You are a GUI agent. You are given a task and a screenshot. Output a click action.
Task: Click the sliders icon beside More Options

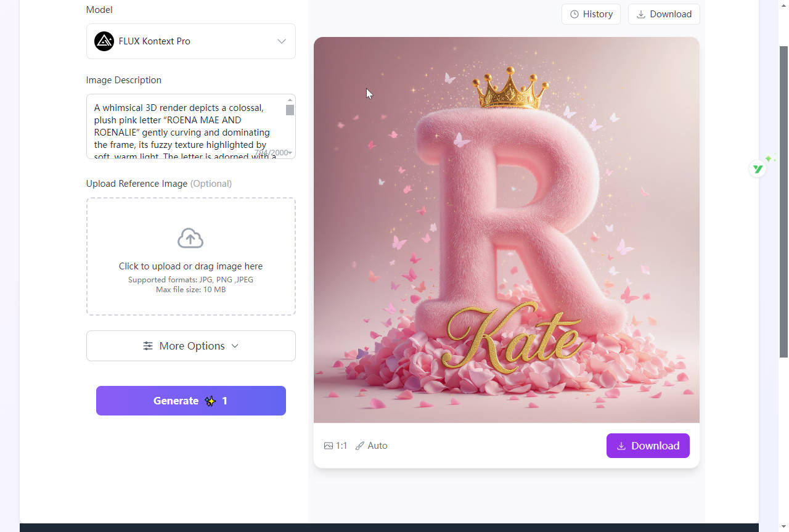tap(148, 346)
